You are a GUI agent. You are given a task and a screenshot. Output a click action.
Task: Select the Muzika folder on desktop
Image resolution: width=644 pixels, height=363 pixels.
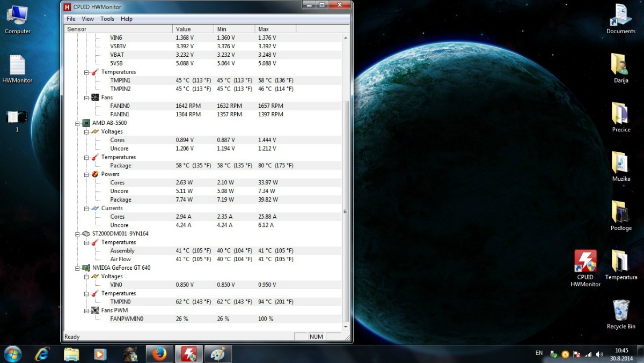[x=621, y=167]
